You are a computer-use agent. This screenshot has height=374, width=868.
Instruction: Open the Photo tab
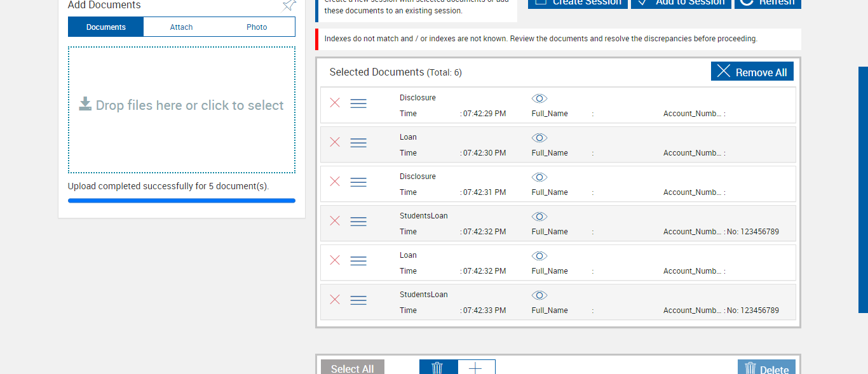pyautogui.click(x=257, y=27)
